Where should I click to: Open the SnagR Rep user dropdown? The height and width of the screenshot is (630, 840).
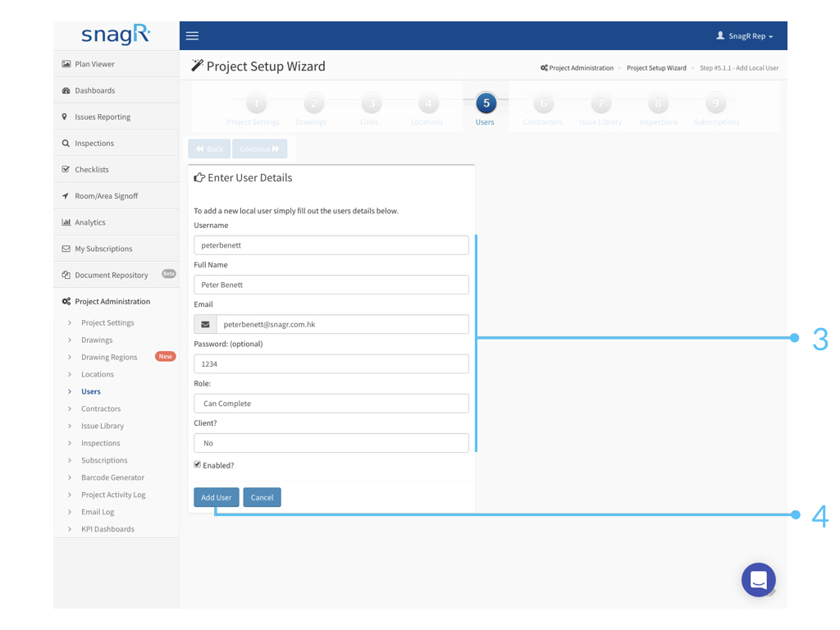pos(745,36)
